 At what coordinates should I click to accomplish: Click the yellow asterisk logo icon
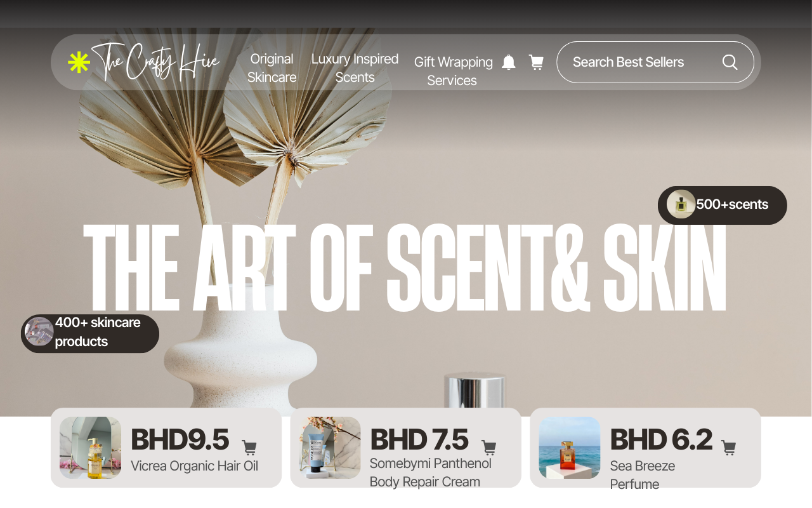79,62
